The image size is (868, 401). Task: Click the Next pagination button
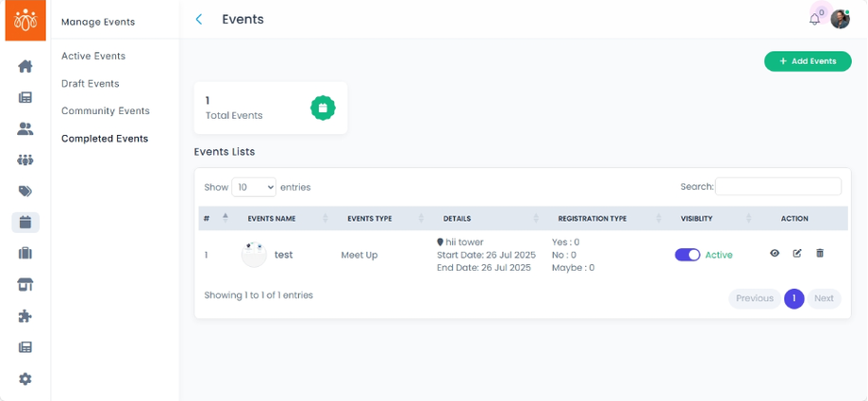tap(824, 298)
